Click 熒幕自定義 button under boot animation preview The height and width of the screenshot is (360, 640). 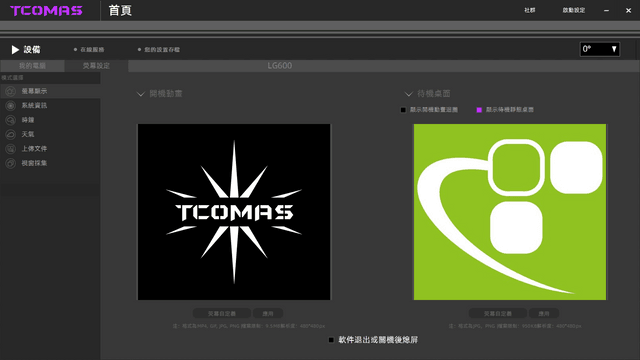pyautogui.click(x=222, y=313)
